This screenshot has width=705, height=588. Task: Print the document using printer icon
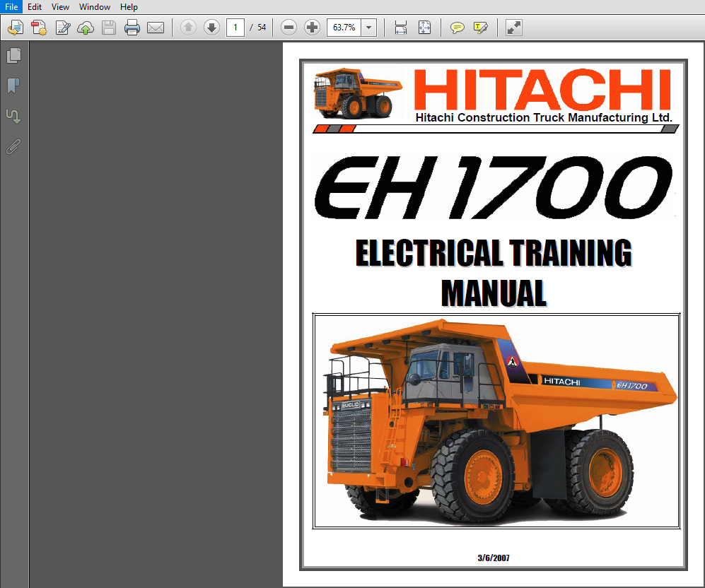(x=132, y=28)
